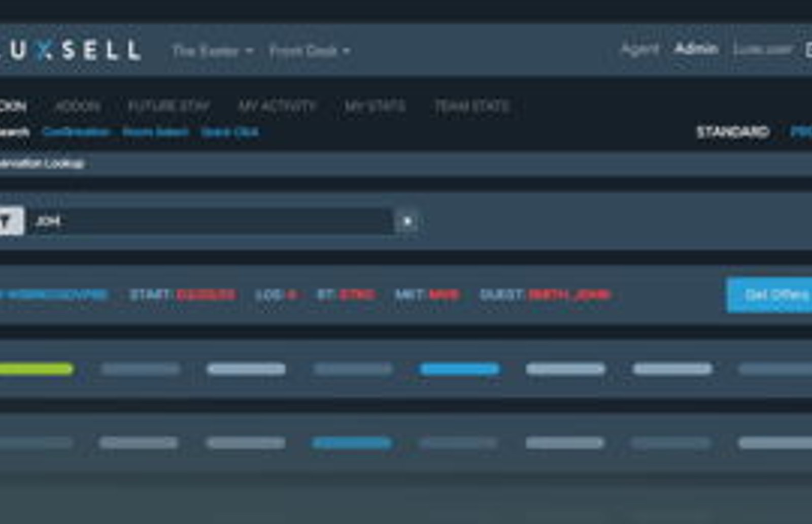Open the ADDON tab
812x524 pixels.
point(78,106)
